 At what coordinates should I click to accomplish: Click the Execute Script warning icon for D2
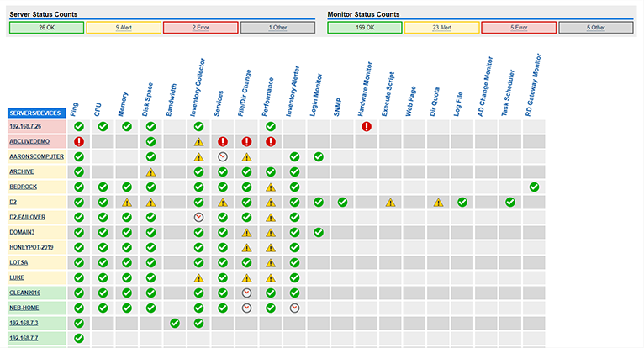pos(390,203)
